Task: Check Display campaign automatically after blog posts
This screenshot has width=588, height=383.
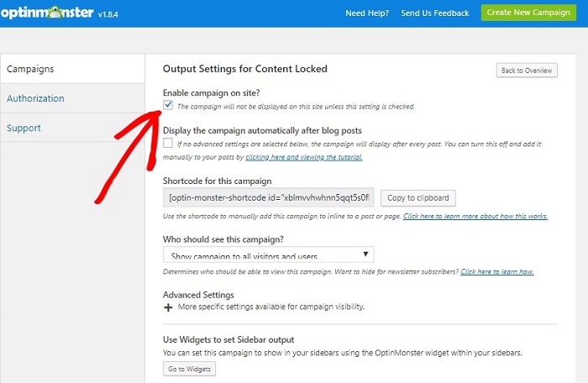Action: pos(168,143)
